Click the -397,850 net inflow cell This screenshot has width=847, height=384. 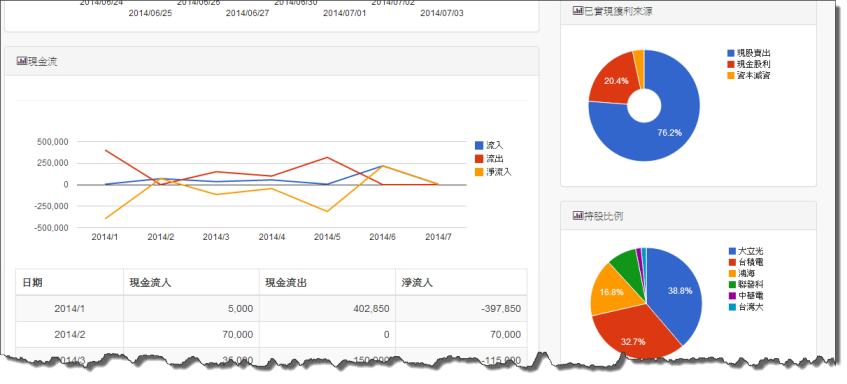coord(461,308)
